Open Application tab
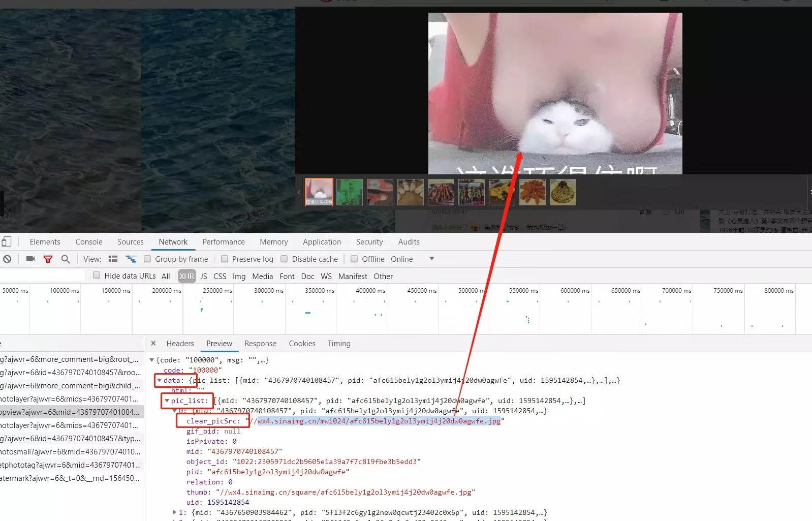The image size is (812, 521). click(322, 242)
